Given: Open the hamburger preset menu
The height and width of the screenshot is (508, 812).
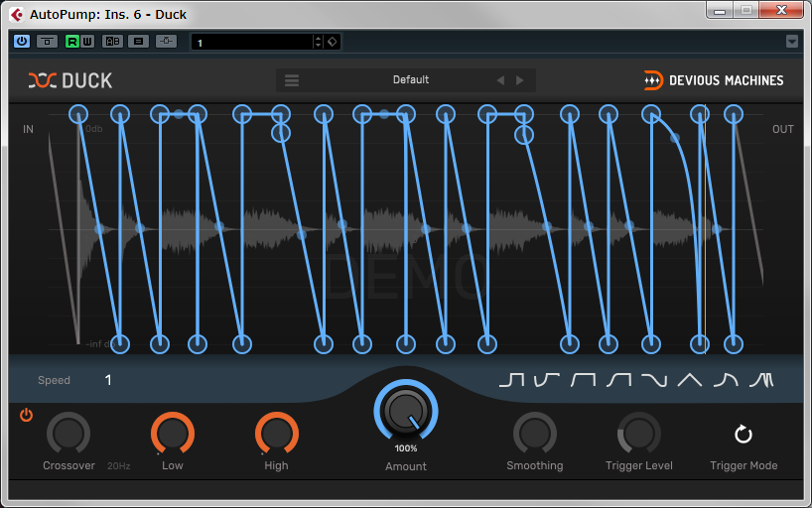Looking at the screenshot, I should (292, 80).
